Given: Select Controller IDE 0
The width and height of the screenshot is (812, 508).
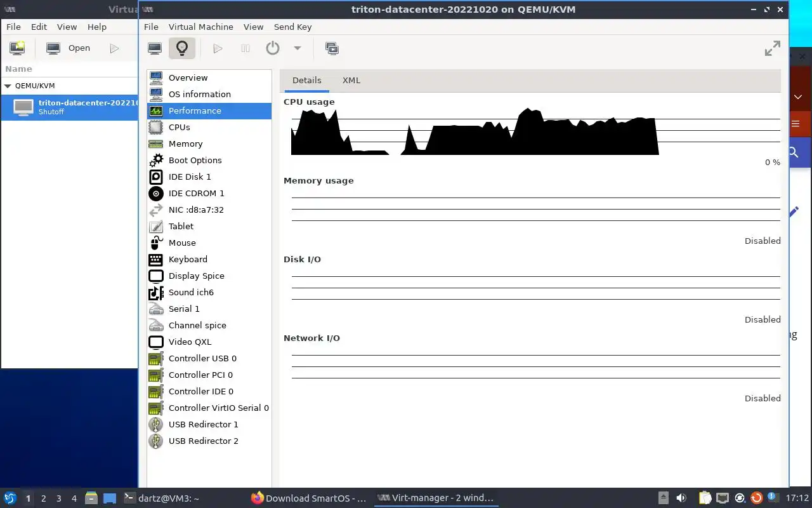Looking at the screenshot, I should tap(209, 391).
